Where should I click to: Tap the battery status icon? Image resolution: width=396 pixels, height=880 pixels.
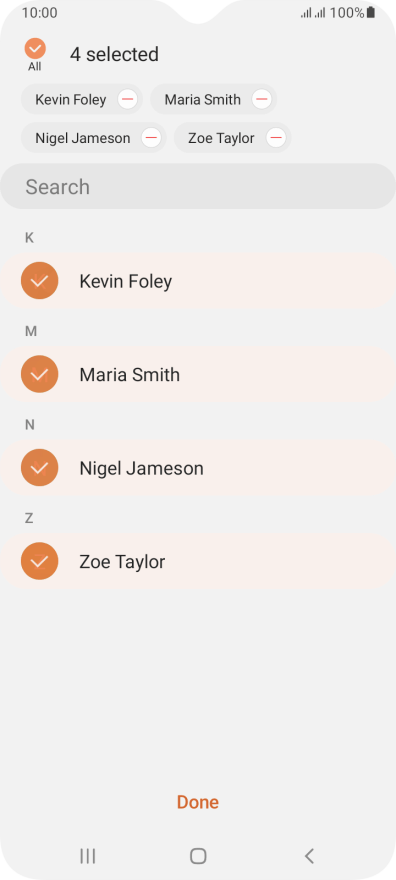(x=371, y=12)
